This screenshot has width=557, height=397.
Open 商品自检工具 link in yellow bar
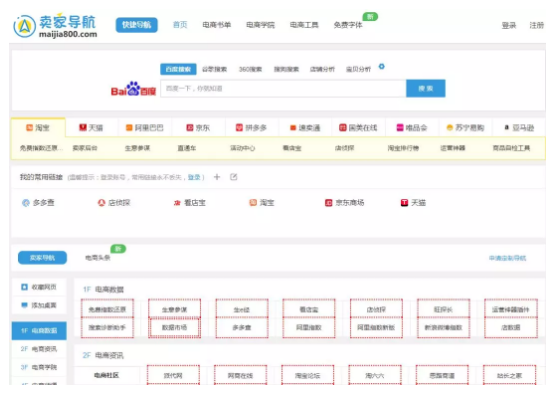pyautogui.click(x=511, y=148)
